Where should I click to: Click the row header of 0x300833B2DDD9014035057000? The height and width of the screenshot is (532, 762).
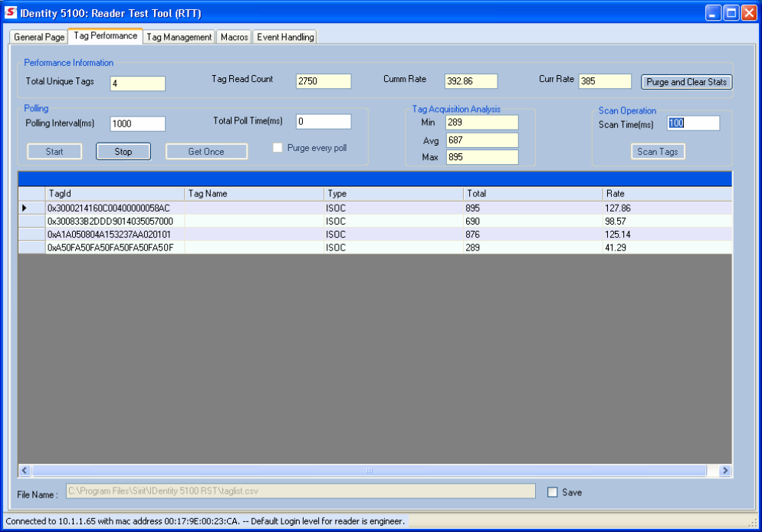(x=31, y=221)
